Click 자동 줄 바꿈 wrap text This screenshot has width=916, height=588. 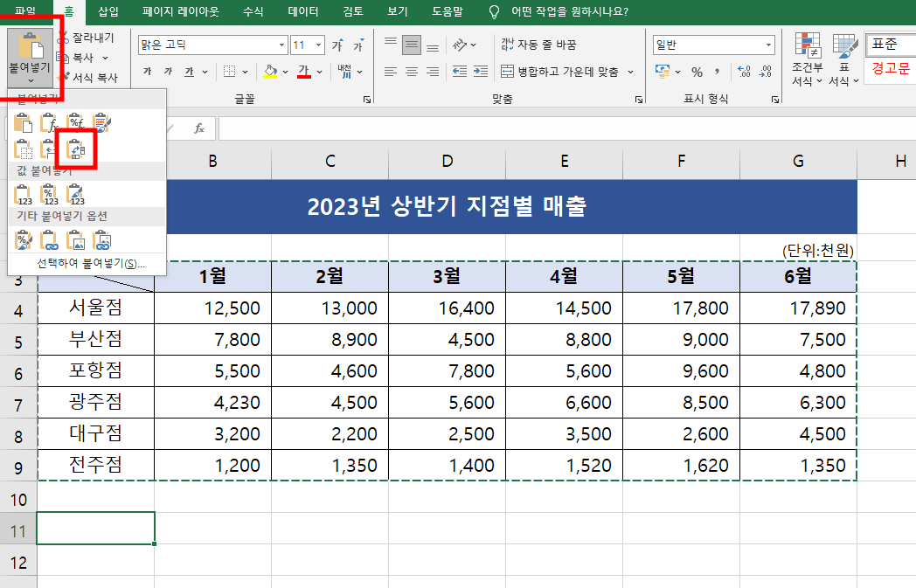pos(538,45)
